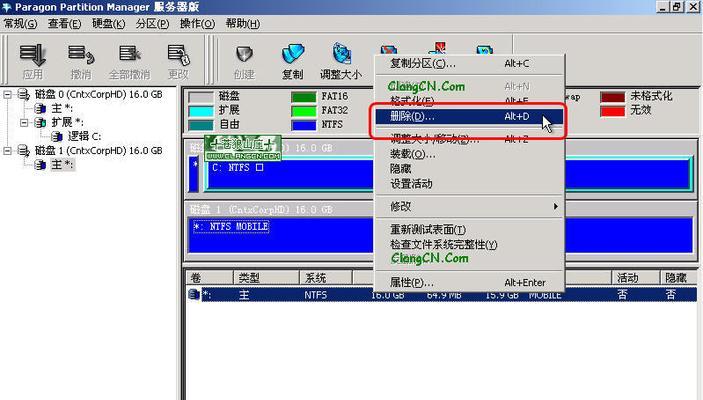This screenshot has height=400, width=703.
Task: Click the extended partition icon under Disk 0
Action: pos(40,122)
